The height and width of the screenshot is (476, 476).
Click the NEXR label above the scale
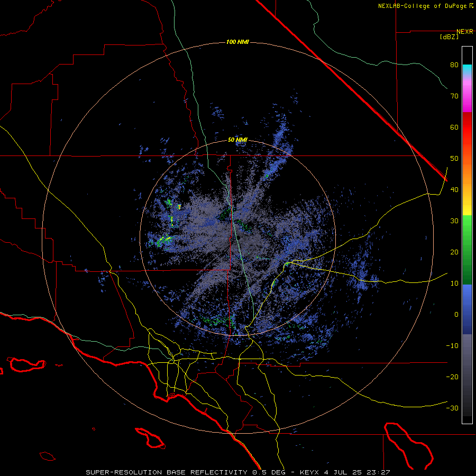(x=465, y=32)
